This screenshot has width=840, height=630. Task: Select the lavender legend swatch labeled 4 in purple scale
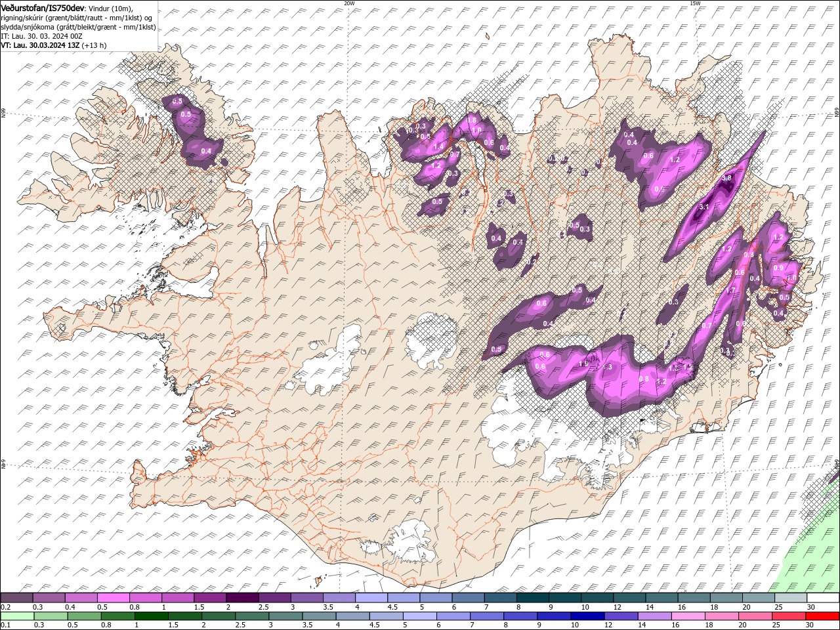coord(371,597)
